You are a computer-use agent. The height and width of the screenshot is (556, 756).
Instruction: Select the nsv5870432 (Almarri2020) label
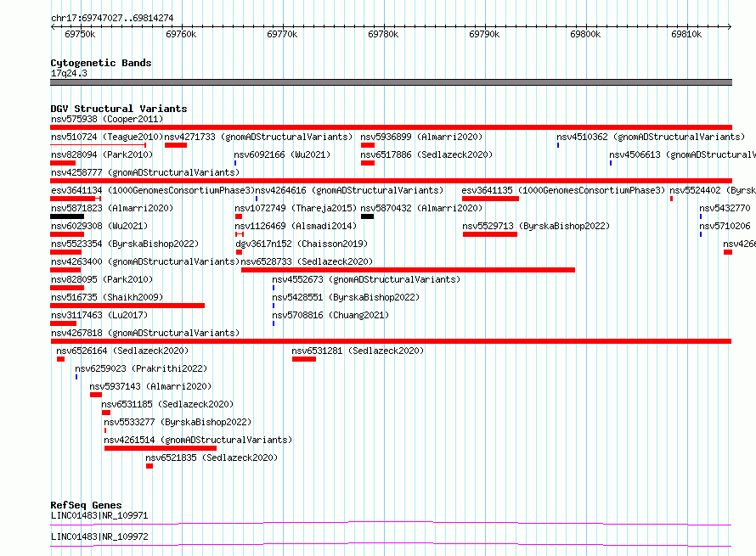[421, 208]
